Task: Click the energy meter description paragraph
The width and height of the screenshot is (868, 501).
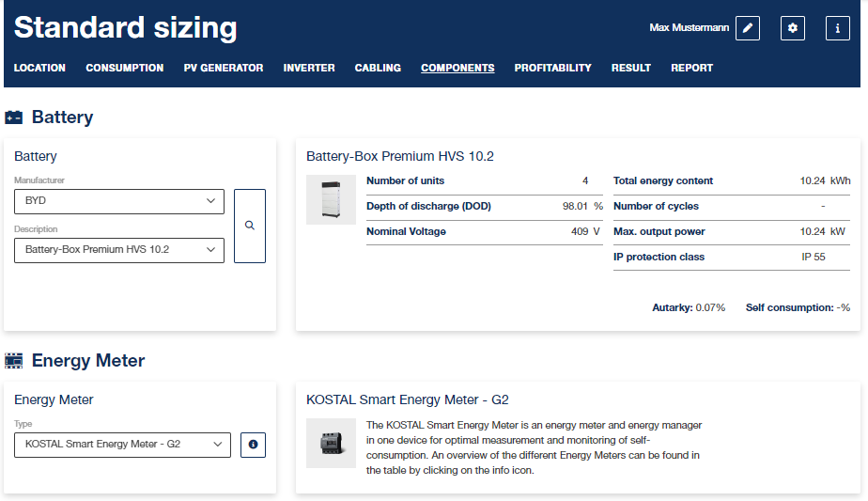Action: tap(534, 447)
